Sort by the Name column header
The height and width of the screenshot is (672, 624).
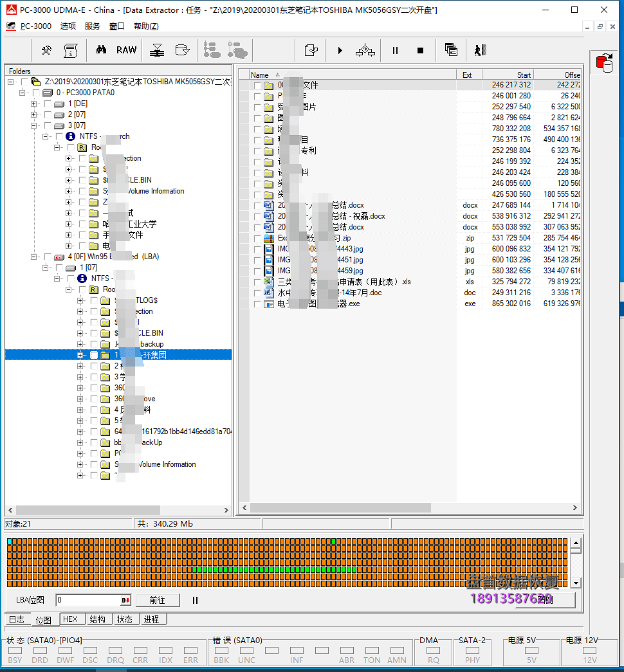(353, 75)
